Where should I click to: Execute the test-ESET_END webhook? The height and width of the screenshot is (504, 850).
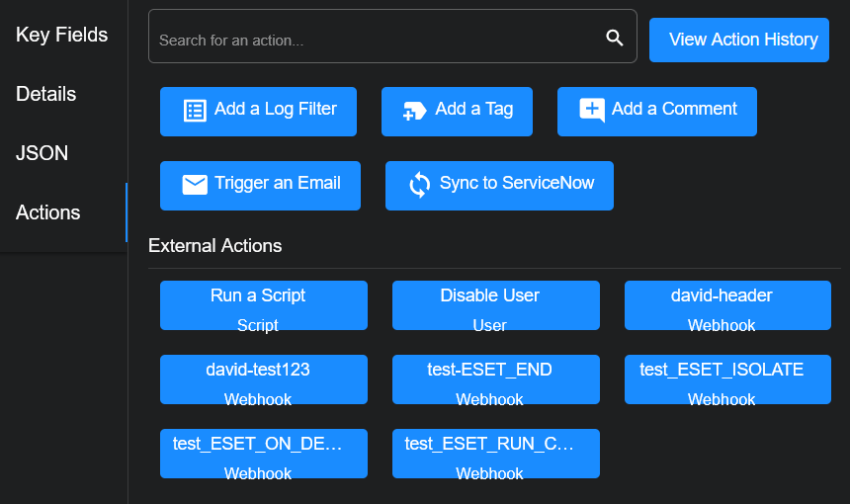coord(495,379)
